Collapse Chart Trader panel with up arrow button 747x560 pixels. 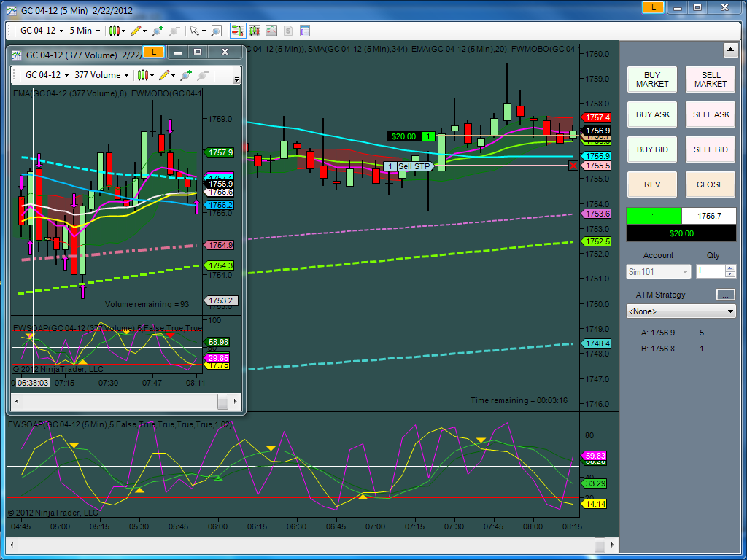click(x=730, y=50)
